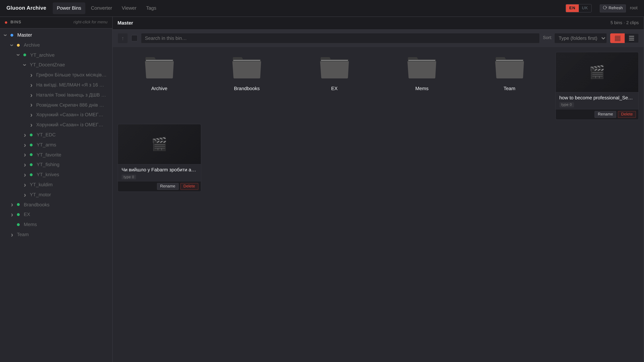The height and width of the screenshot is (362, 644).
Task: Delete the 'Чи вийшло у Fabarm' clip
Action: (189, 186)
